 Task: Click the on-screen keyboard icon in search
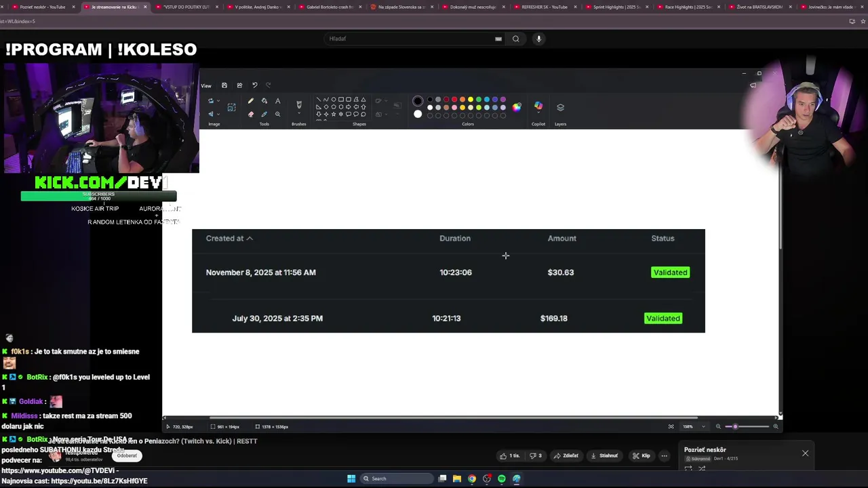(498, 39)
